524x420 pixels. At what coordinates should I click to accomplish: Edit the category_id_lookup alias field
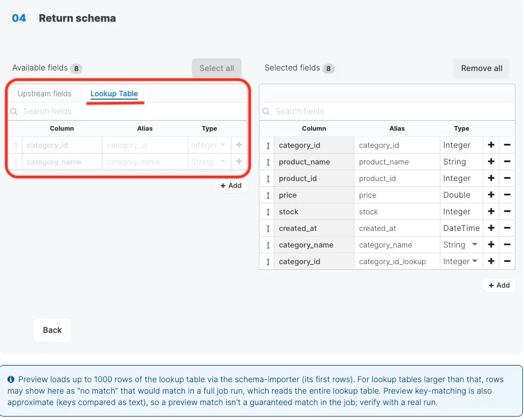pyautogui.click(x=397, y=261)
